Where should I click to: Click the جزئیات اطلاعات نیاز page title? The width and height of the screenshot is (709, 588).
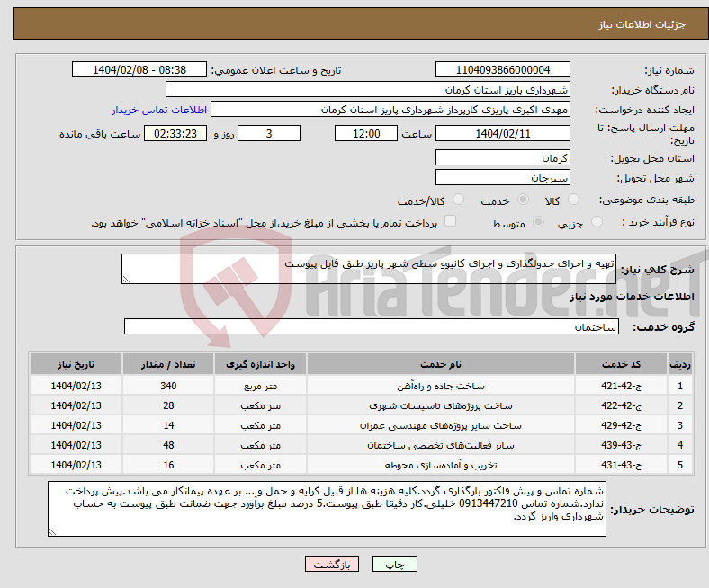coord(642,24)
